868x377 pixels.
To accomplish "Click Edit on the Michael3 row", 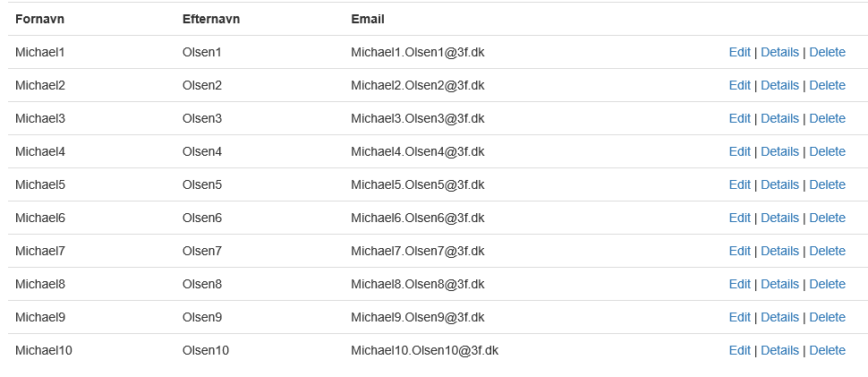I will pyautogui.click(x=739, y=118).
